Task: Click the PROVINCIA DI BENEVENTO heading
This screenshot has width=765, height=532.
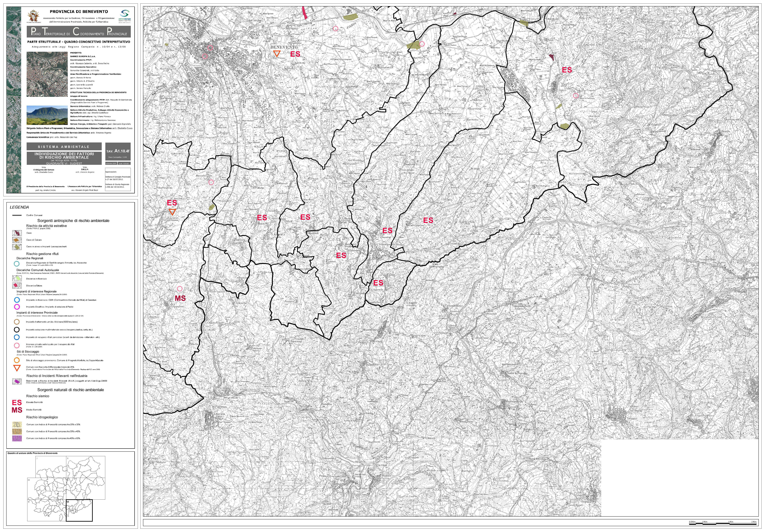Action: click(x=79, y=12)
